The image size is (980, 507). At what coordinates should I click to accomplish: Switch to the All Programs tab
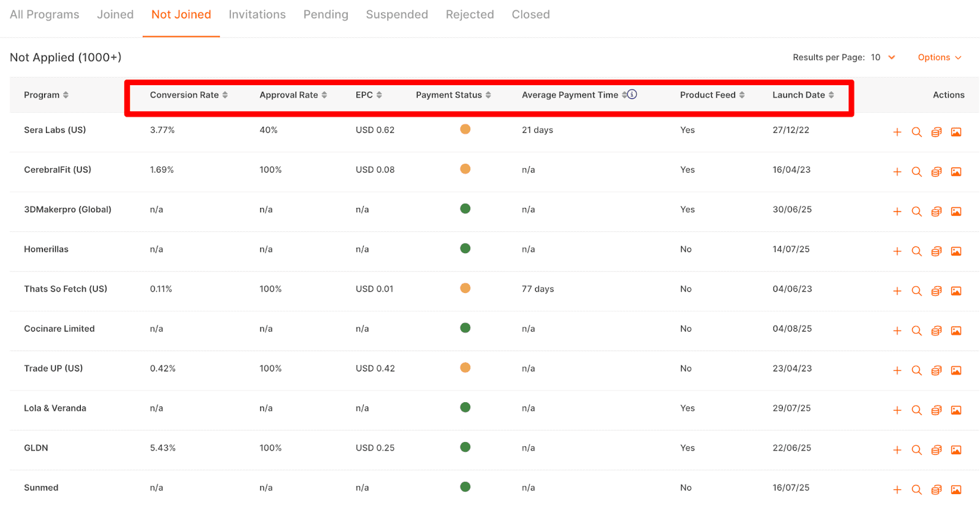coord(45,14)
